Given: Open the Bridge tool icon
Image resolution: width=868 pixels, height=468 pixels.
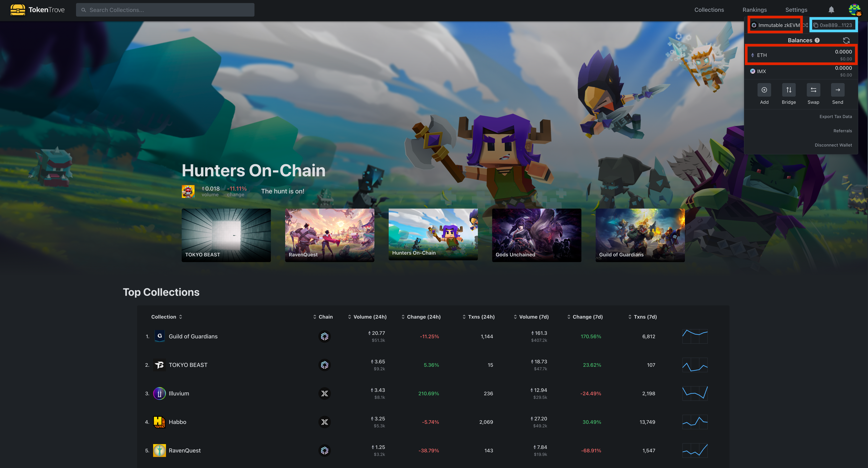Looking at the screenshot, I should (x=789, y=90).
